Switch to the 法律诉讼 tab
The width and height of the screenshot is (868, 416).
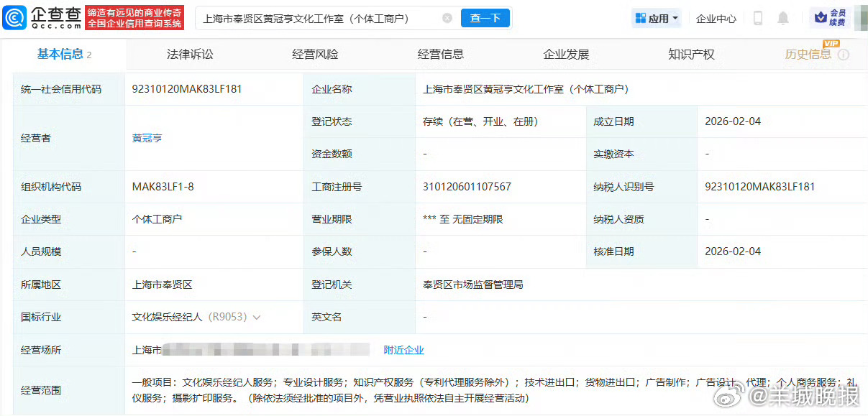(189, 53)
